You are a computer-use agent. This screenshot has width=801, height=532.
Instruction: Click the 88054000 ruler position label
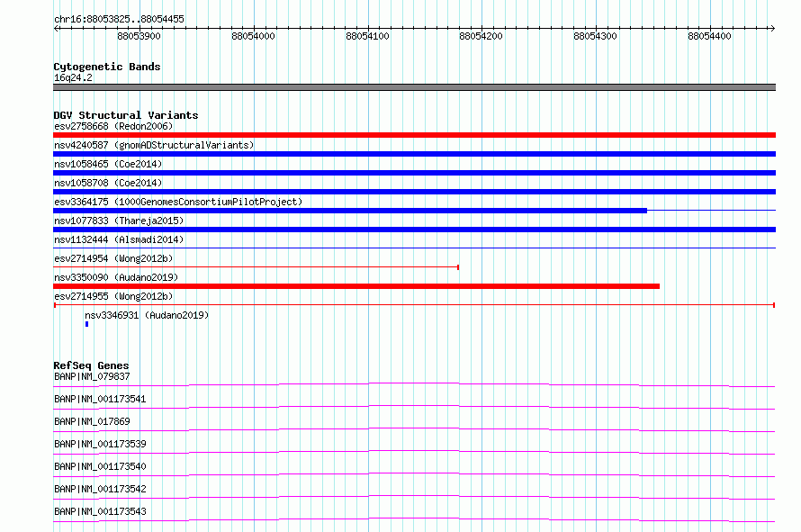(253, 36)
